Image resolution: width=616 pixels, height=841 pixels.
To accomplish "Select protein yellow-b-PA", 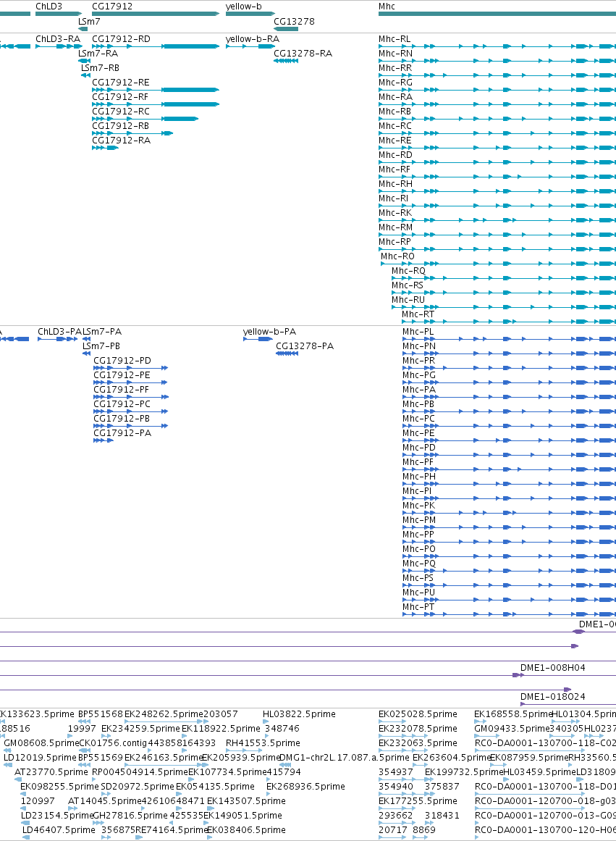I will pos(270,332).
